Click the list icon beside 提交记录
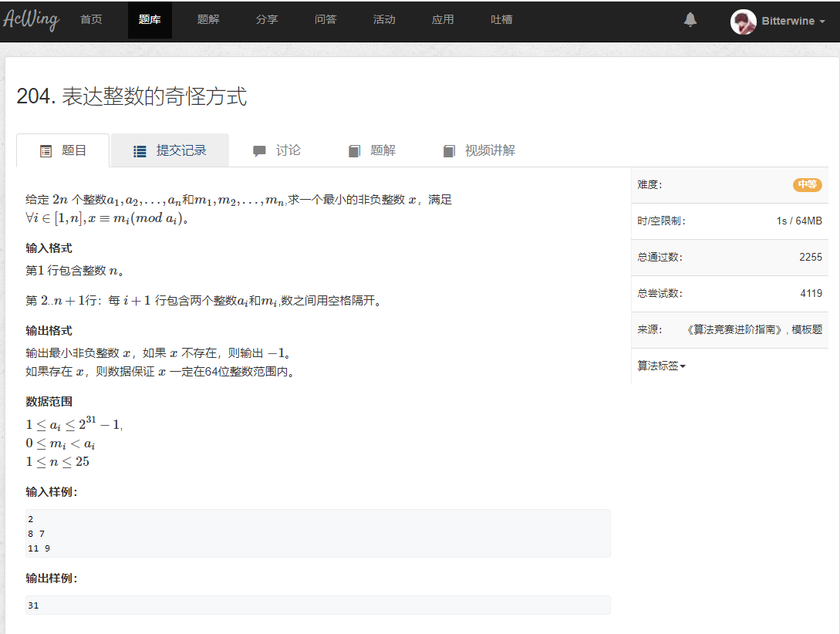840x634 pixels. click(x=139, y=150)
